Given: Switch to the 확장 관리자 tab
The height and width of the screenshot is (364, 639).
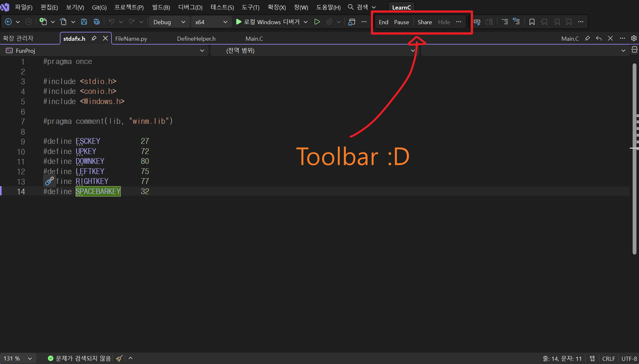Looking at the screenshot, I should point(18,38).
